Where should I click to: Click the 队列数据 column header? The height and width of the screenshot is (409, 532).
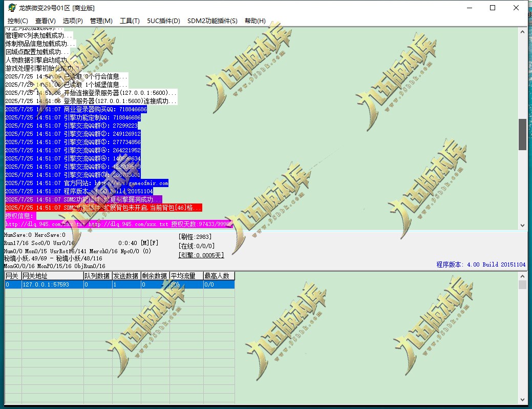pyautogui.click(x=98, y=276)
